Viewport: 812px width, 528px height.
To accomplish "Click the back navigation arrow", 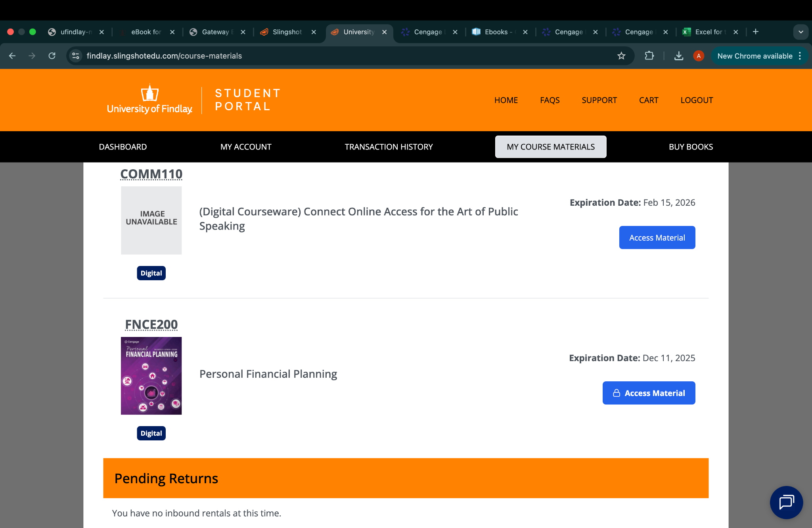I will click(12, 56).
